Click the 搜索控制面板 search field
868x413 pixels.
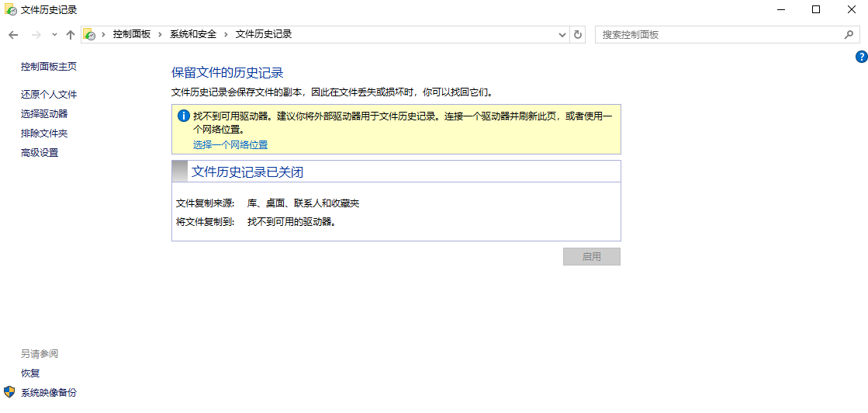pos(718,35)
